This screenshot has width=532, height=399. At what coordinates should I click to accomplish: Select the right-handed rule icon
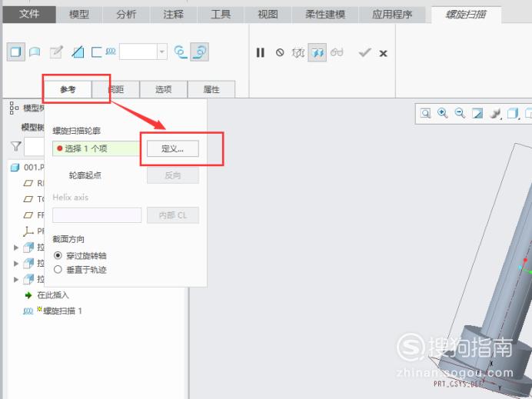click(x=200, y=52)
